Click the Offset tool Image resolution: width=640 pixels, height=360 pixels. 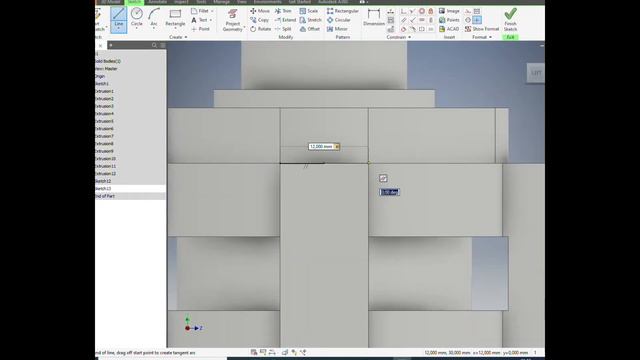point(310,29)
